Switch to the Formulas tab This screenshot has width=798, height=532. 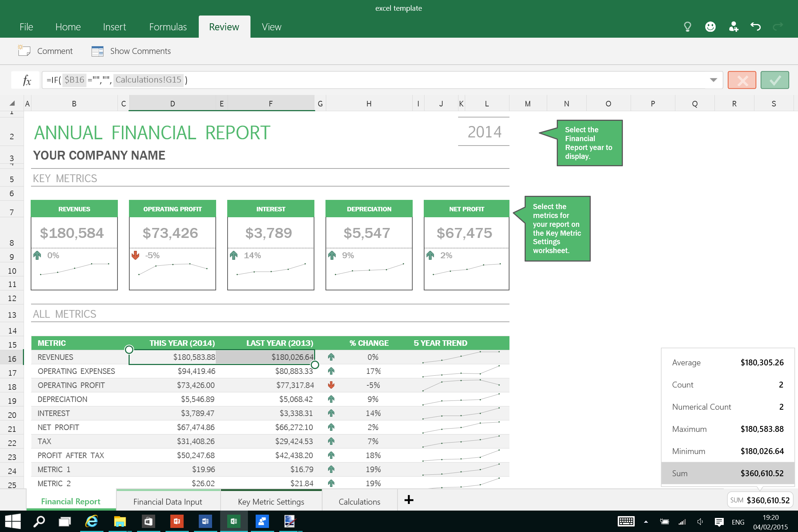click(x=168, y=27)
